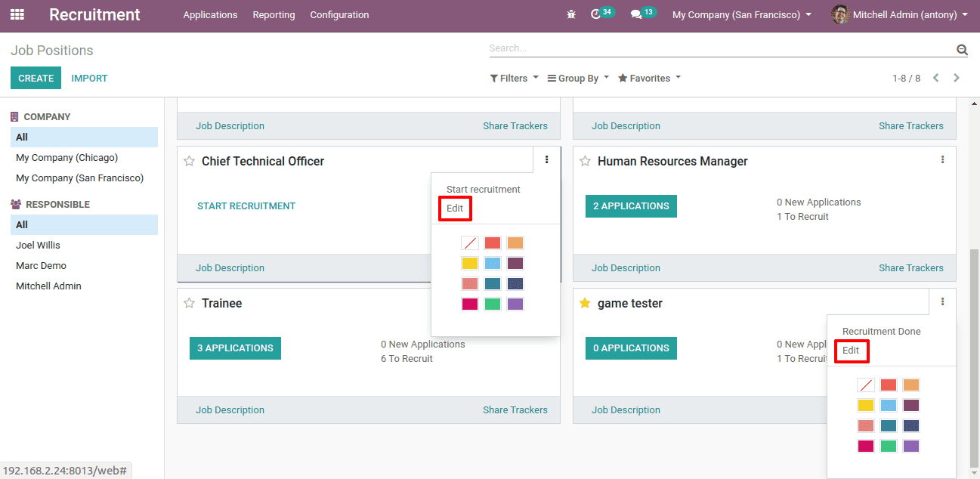Open the Filters dropdown
Viewport: 980px width, 479px height.
(x=515, y=79)
